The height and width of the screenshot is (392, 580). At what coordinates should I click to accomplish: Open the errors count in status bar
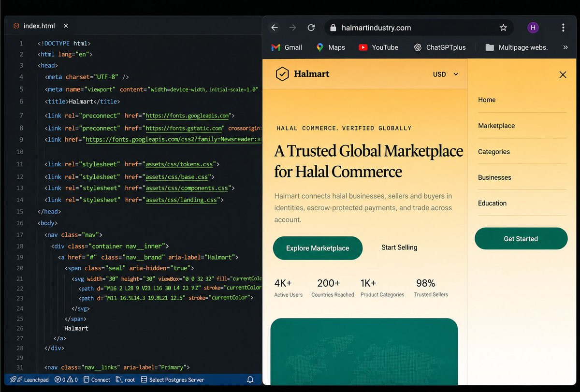[60, 380]
